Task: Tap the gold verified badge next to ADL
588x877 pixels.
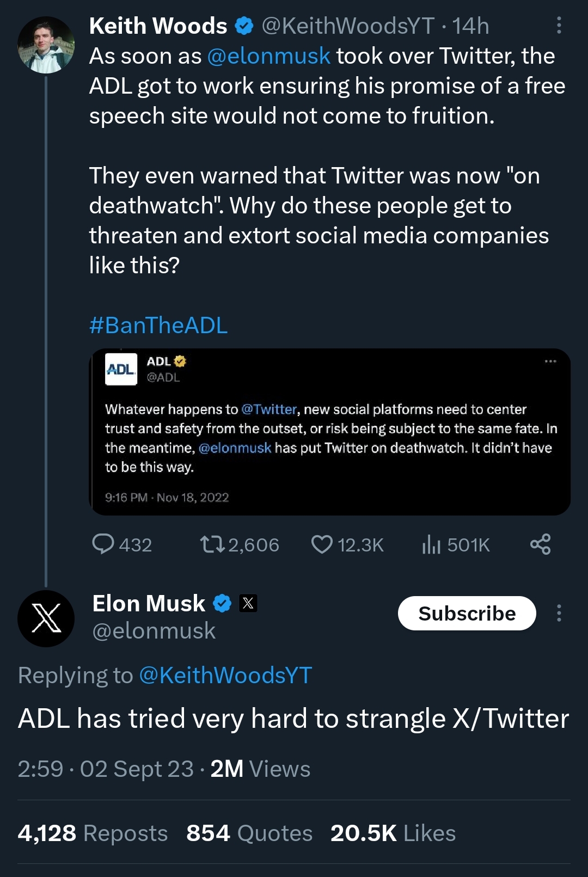Action: [x=180, y=361]
